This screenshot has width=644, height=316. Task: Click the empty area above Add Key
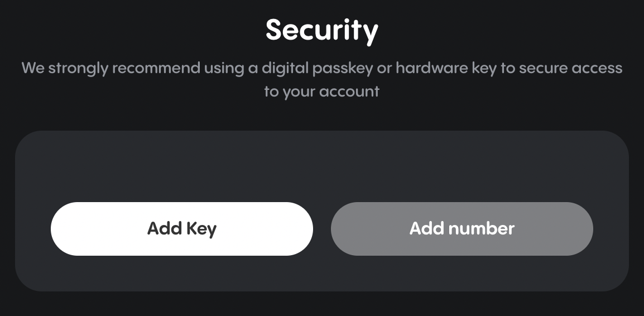coord(181,166)
